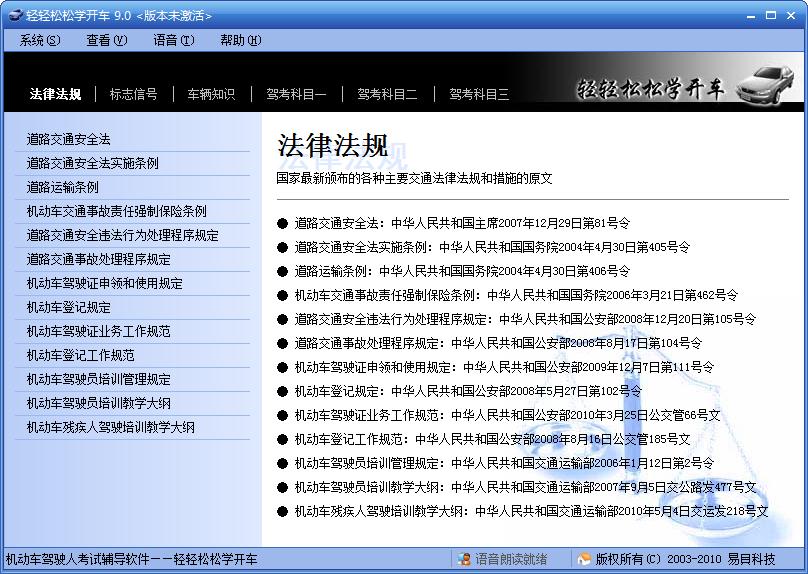The image size is (808, 574).
Task: Open the 语音(T) menu
Action: [x=174, y=40]
